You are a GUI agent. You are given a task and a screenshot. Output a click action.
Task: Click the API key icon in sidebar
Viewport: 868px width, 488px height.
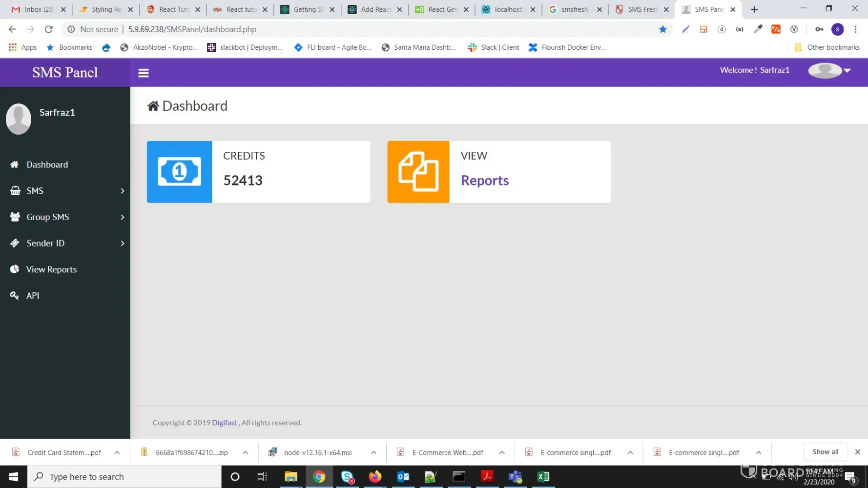coord(15,295)
